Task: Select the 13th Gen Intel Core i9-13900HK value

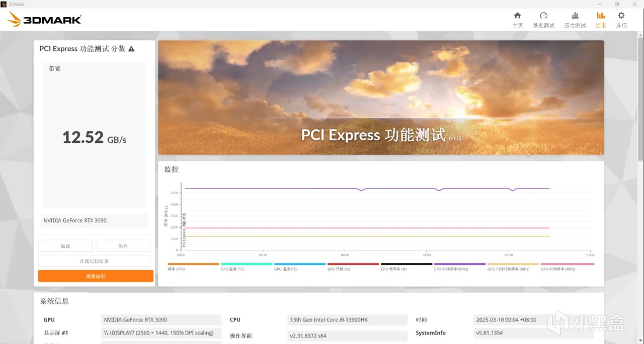Action: point(347,320)
